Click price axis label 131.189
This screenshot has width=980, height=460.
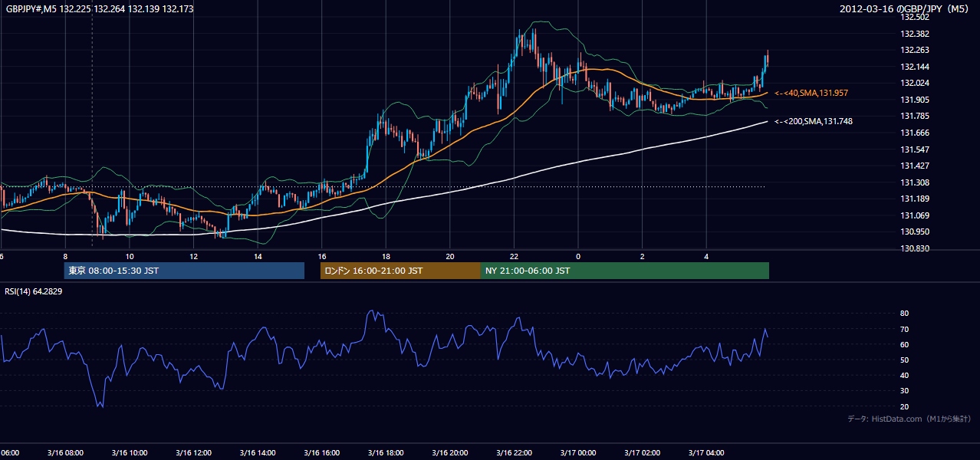point(914,199)
